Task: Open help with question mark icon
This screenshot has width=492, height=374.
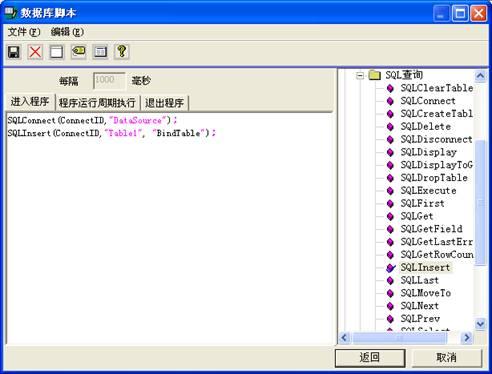Action: pyautogui.click(x=122, y=52)
